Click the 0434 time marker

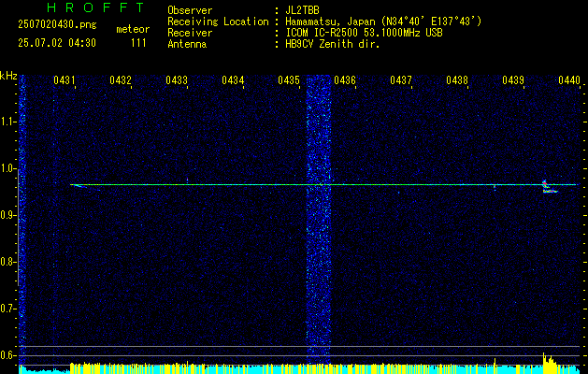[233, 79]
